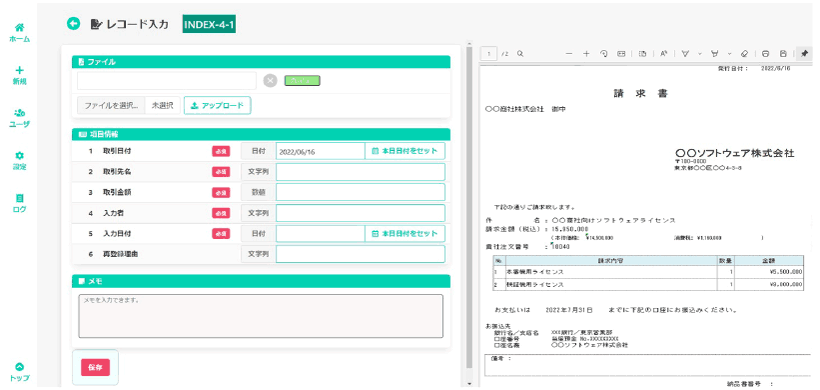Click the 請求書 title in PDF
This screenshot has height=390, width=820.
pos(641,94)
